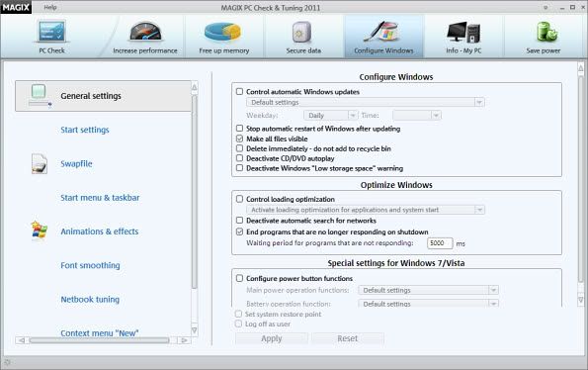
Task: Check Deactivate automatic search for networks
Action: point(239,220)
